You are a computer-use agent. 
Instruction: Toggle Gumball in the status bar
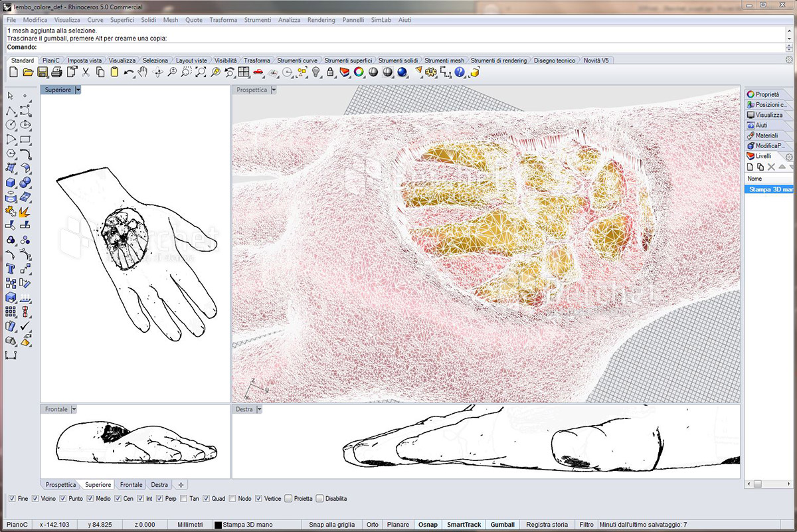pos(502,525)
